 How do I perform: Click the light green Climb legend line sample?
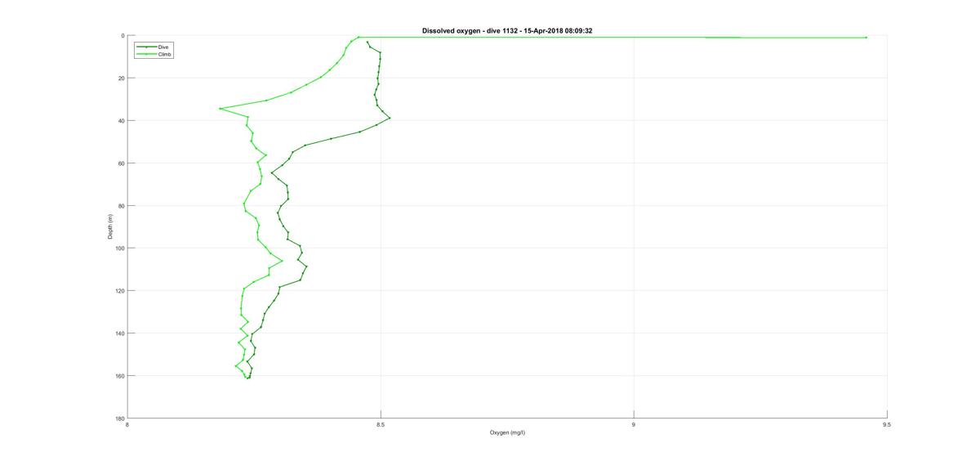coord(146,54)
